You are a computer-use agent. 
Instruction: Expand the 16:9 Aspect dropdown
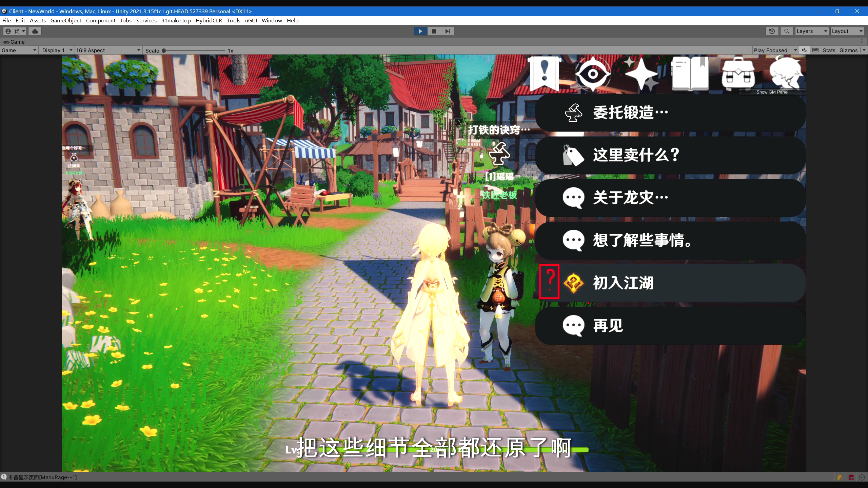point(108,50)
